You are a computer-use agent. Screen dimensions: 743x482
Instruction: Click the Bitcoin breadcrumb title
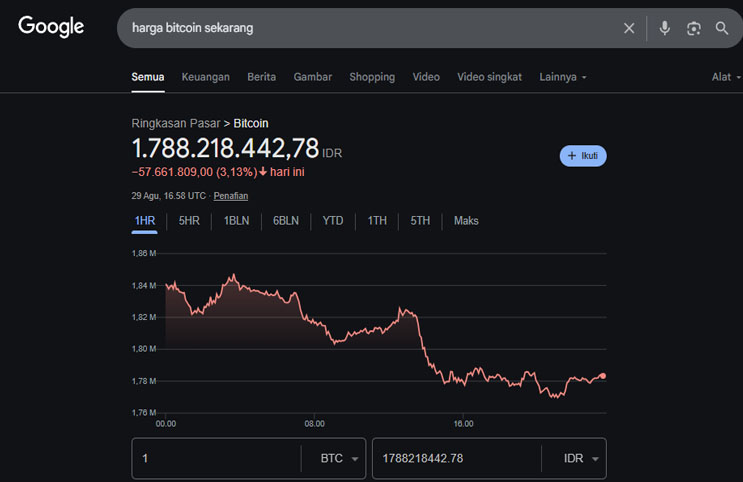click(x=251, y=123)
